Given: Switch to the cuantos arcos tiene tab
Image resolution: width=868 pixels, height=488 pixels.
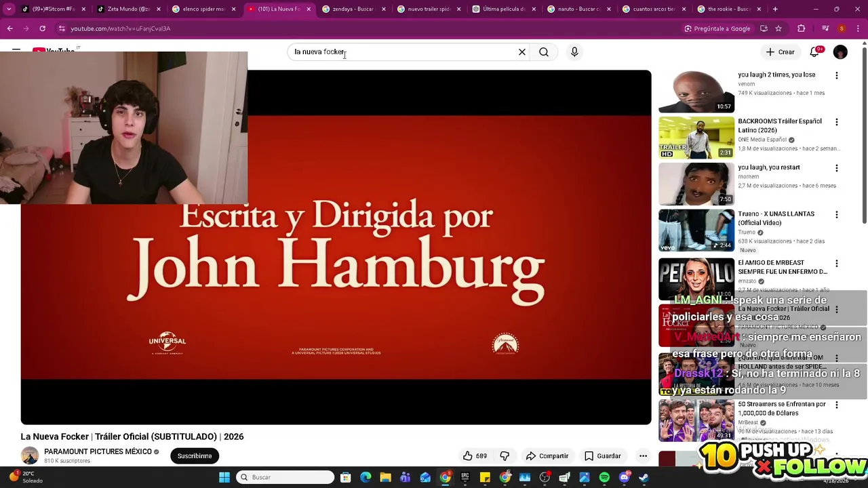Looking at the screenshot, I should pyautogui.click(x=653, y=9).
